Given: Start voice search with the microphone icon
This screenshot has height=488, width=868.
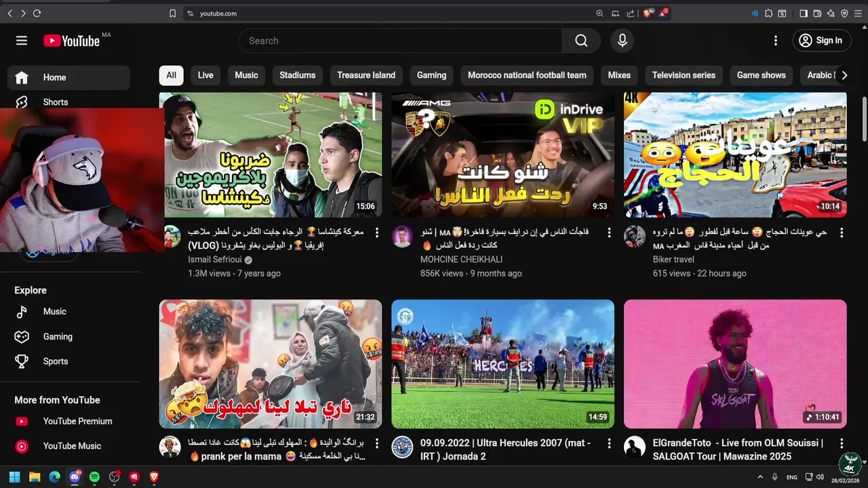Looking at the screenshot, I should point(623,41).
